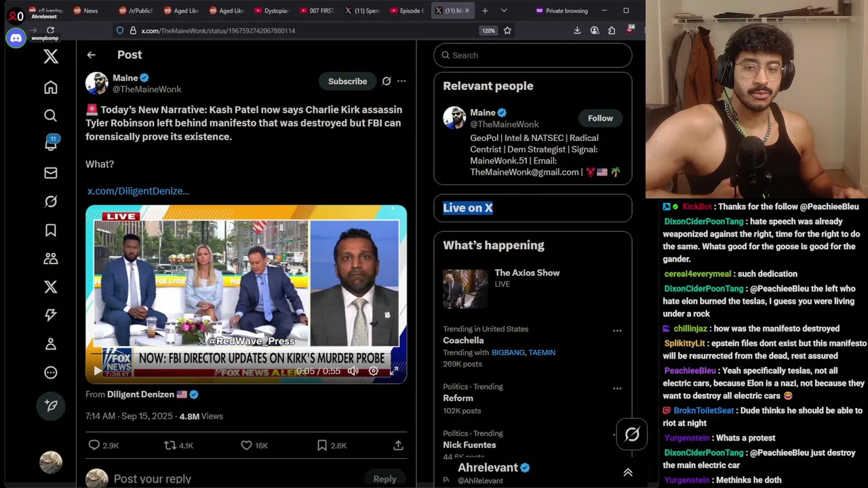Click the reply comment icon 2.9K
The height and width of the screenshot is (488, 868).
[x=104, y=445]
